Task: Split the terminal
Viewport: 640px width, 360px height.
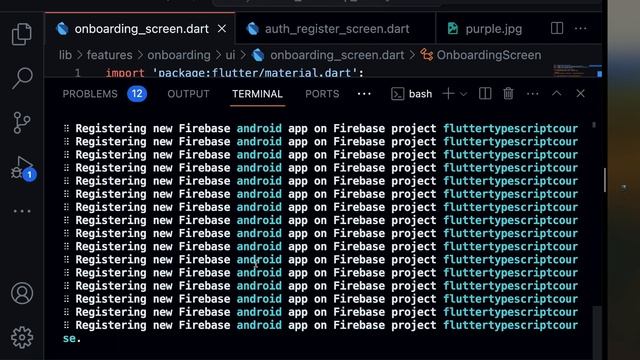Action: 485,94
